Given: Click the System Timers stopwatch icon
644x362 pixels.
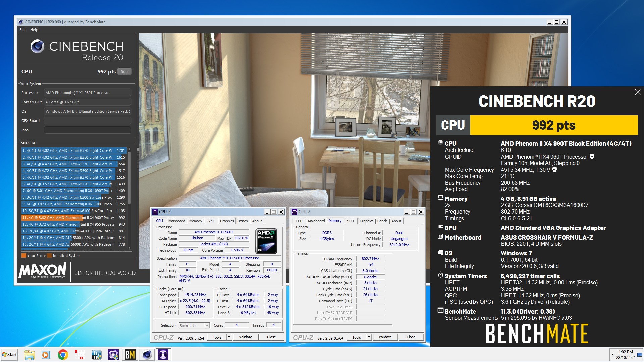Looking at the screenshot, I should pyautogui.click(x=440, y=275).
